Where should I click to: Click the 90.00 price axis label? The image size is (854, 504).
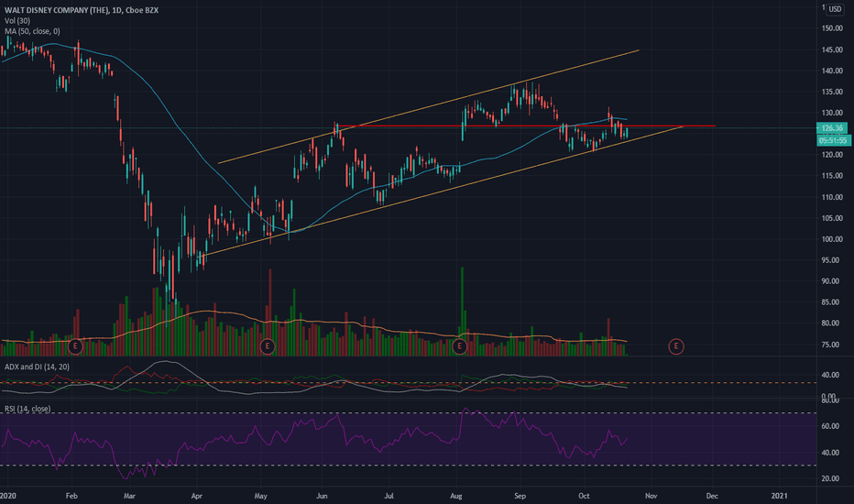point(832,281)
